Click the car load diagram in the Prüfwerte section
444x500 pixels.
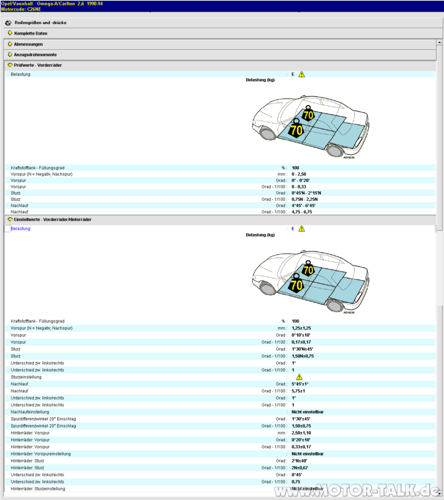coord(310,126)
